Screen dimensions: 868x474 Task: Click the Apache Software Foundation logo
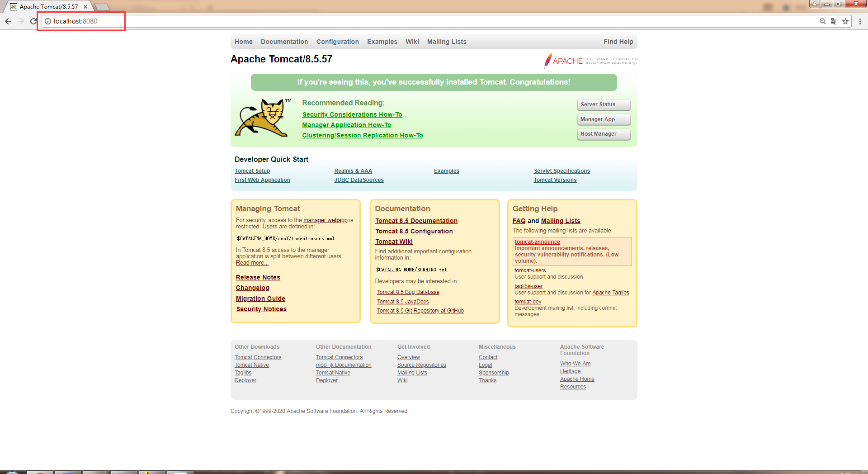pos(590,61)
